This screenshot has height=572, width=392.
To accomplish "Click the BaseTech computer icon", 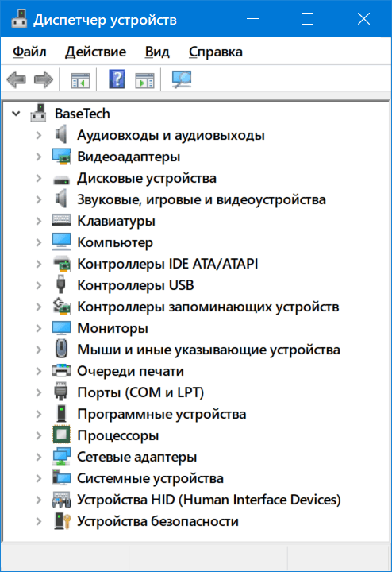I will click(38, 113).
